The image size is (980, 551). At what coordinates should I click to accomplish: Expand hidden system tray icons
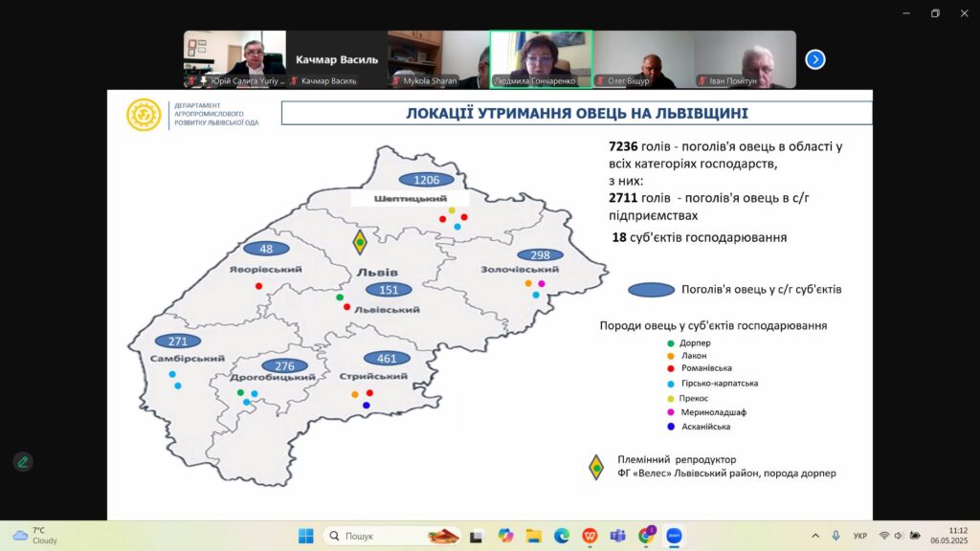(815, 536)
